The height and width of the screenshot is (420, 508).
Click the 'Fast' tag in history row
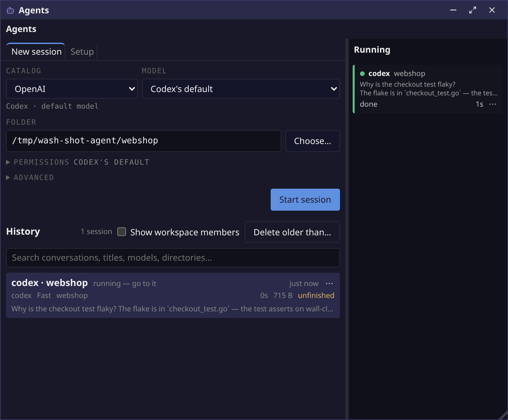point(44,295)
